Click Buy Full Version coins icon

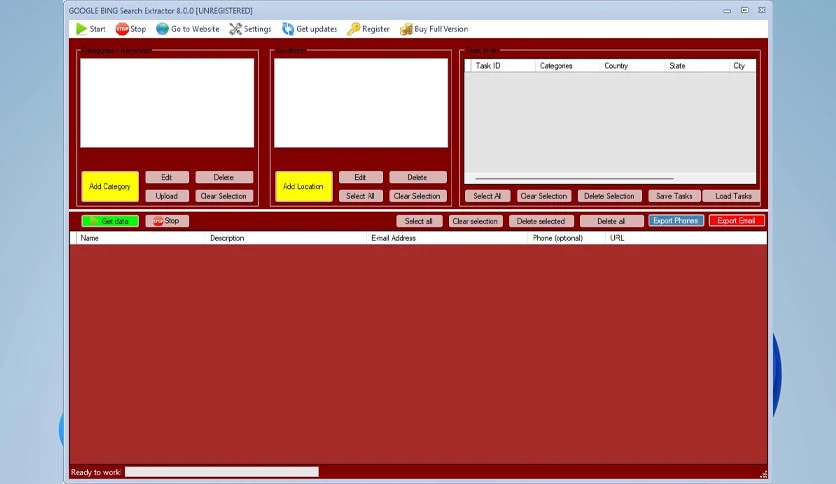click(406, 29)
